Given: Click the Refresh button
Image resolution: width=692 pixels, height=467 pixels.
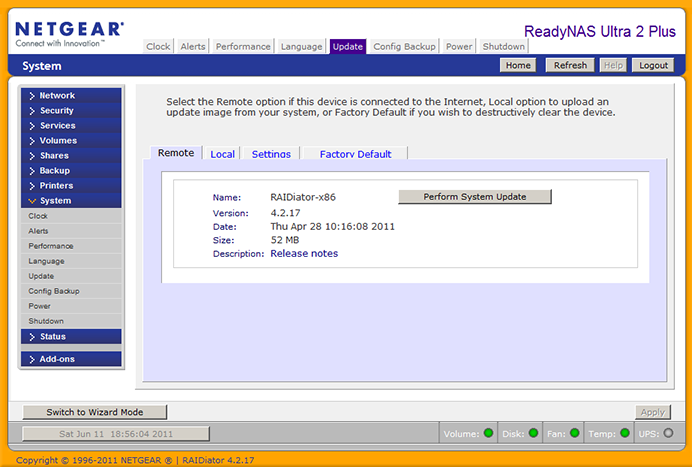Looking at the screenshot, I should (x=570, y=65).
